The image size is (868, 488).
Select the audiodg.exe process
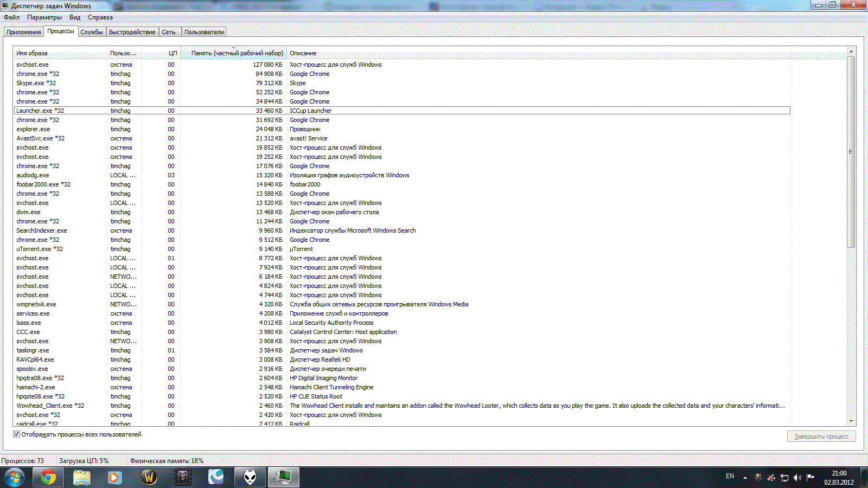(x=402, y=175)
